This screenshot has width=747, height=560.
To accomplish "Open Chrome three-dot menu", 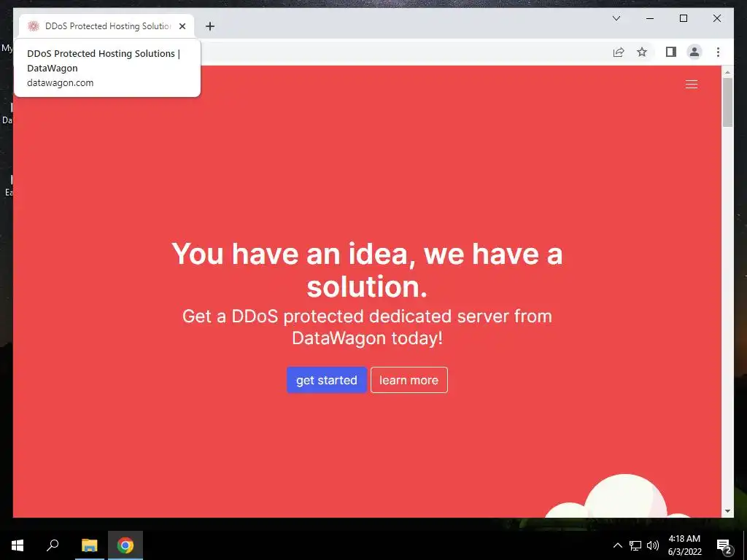I will [718, 52].
